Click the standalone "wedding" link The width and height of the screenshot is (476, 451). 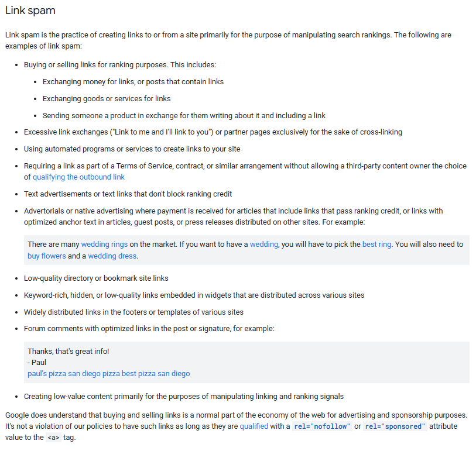click(263, 244)
